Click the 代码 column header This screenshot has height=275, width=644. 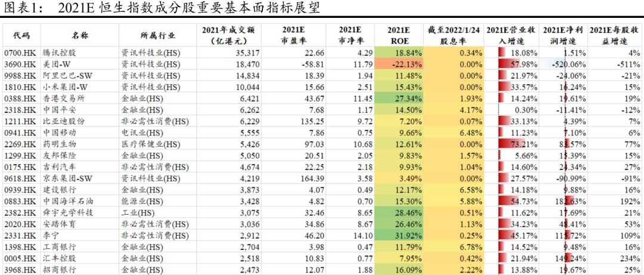coord(21,36)
